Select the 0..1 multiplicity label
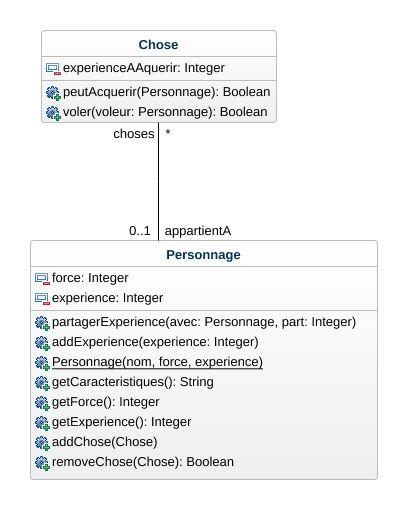Viewport: 407px width, 509px height. click(140, 231)
